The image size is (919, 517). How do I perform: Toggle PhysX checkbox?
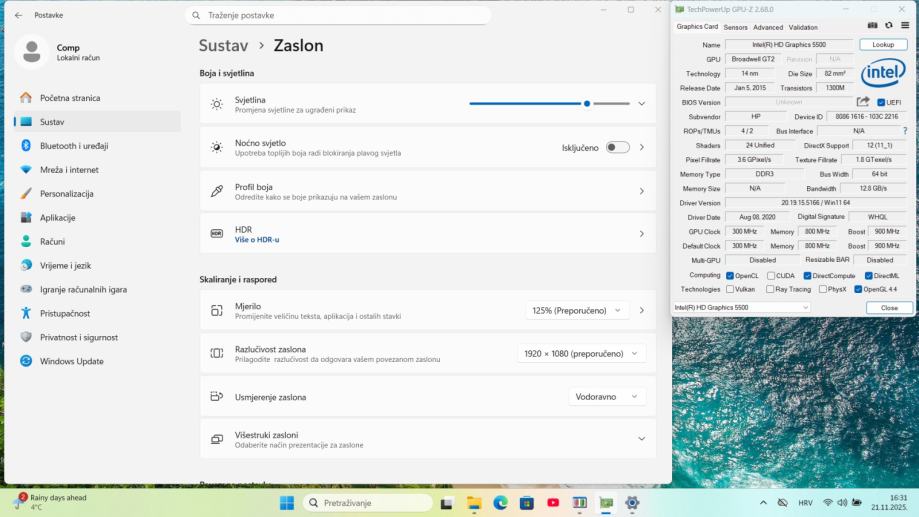823,289
